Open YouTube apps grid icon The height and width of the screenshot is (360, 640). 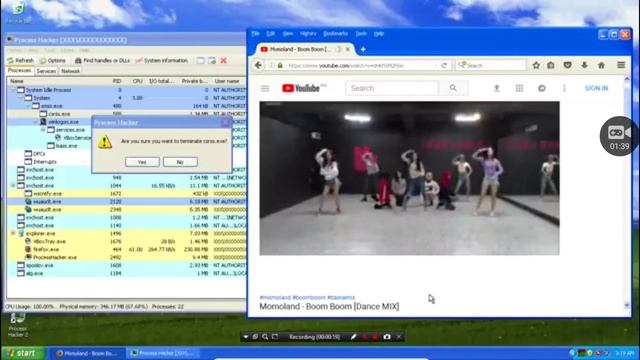pyautogui.click(x=519, y=88)
